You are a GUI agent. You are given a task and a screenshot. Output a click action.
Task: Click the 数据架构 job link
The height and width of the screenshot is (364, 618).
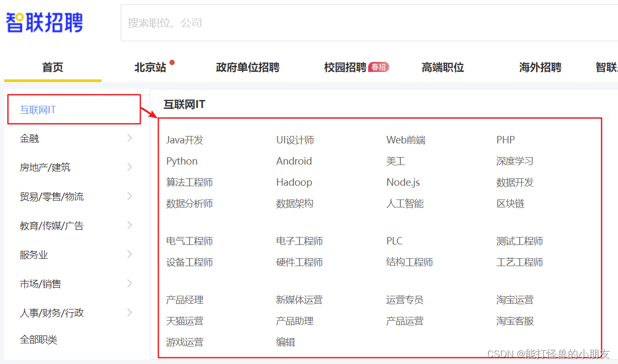(294, 204)
